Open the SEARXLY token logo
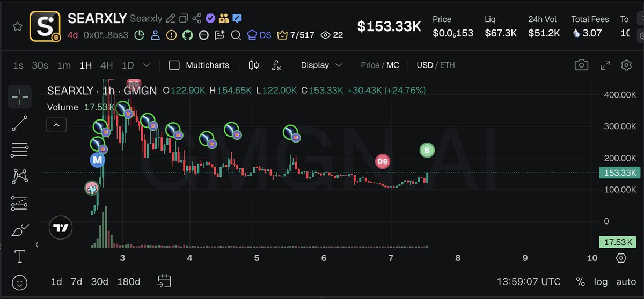644x299 pixels. point(45,26)
